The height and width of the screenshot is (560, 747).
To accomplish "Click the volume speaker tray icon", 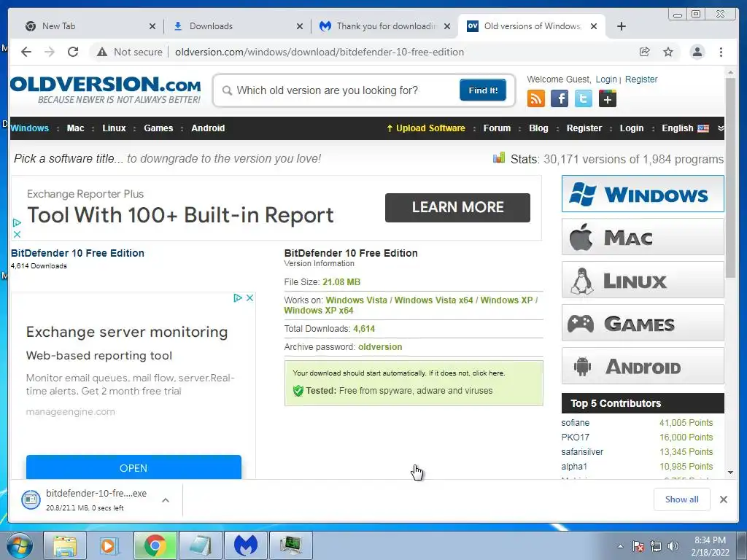I will (x=673, y=546).
